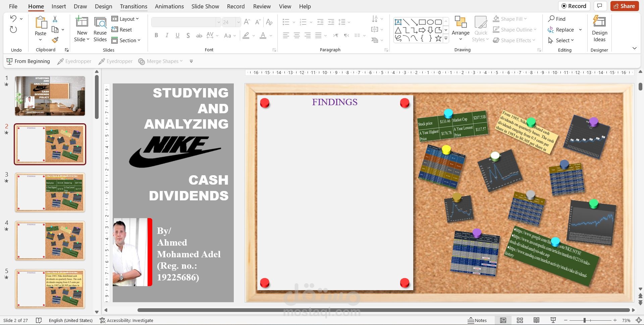Click the Record button
This screenshot has height=325, width=644.
[x=574, y=6]
